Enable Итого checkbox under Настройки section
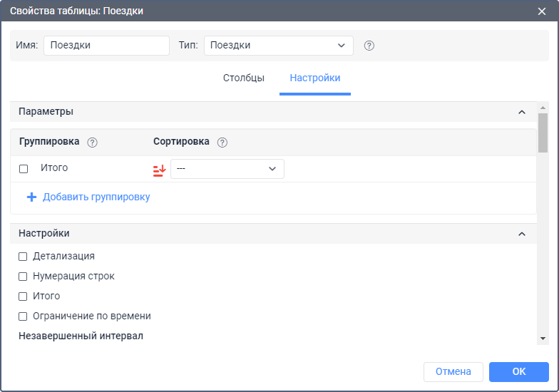The height and width of the screenshot is (392, 559). [x=23, y=296]
